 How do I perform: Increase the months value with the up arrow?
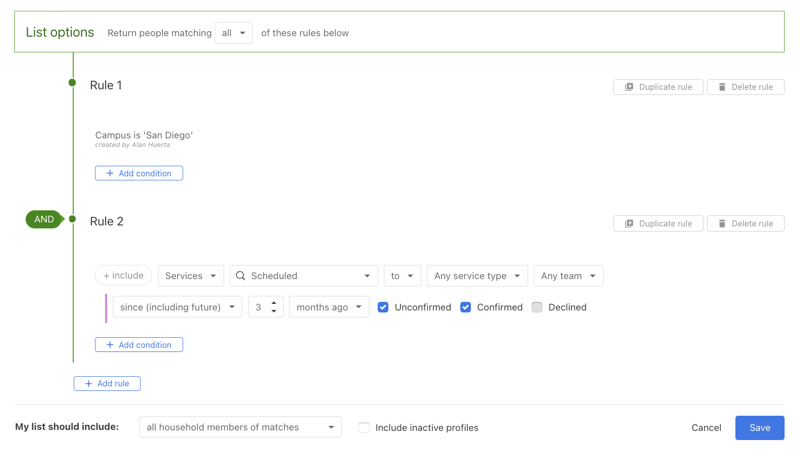(x=274, y=302)
